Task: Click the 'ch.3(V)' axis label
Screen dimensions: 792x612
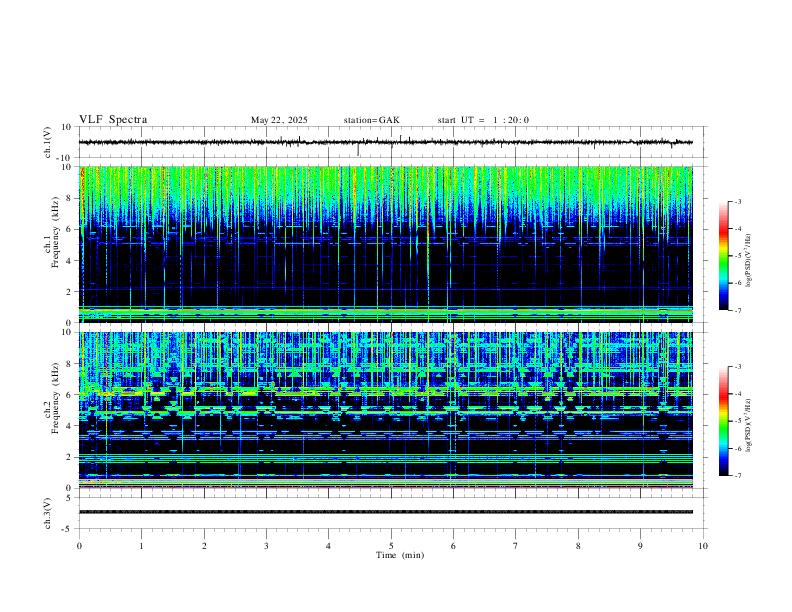Action: [48, 513]
